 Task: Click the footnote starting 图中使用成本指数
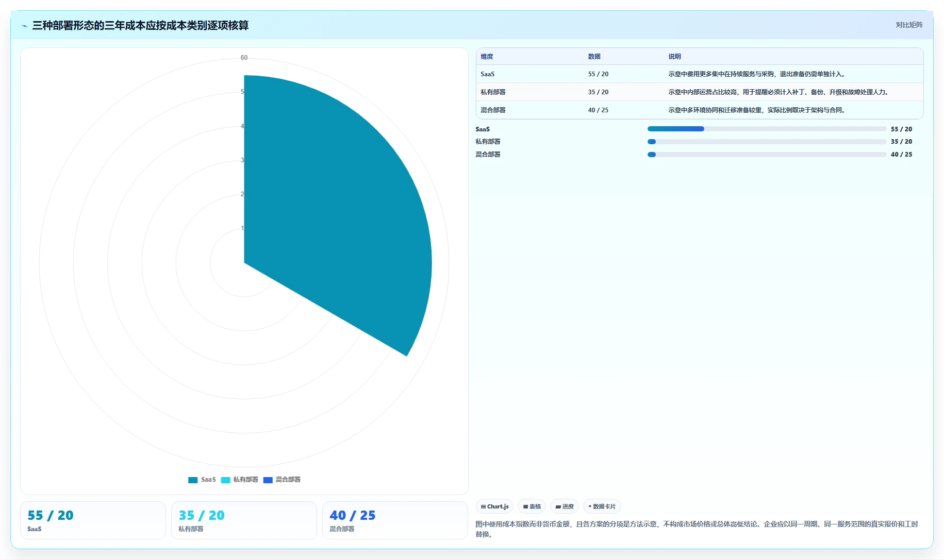click(x=697, y=529)
